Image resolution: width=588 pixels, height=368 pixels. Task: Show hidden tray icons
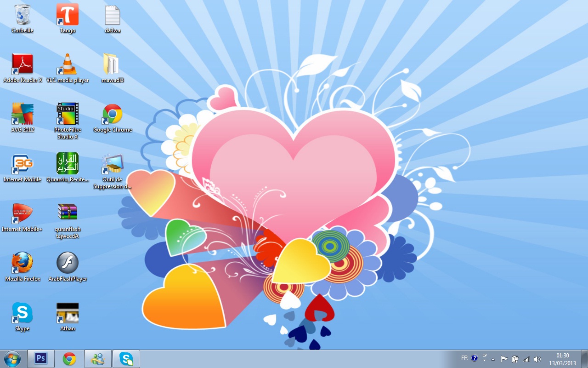(x=493, y=359)
